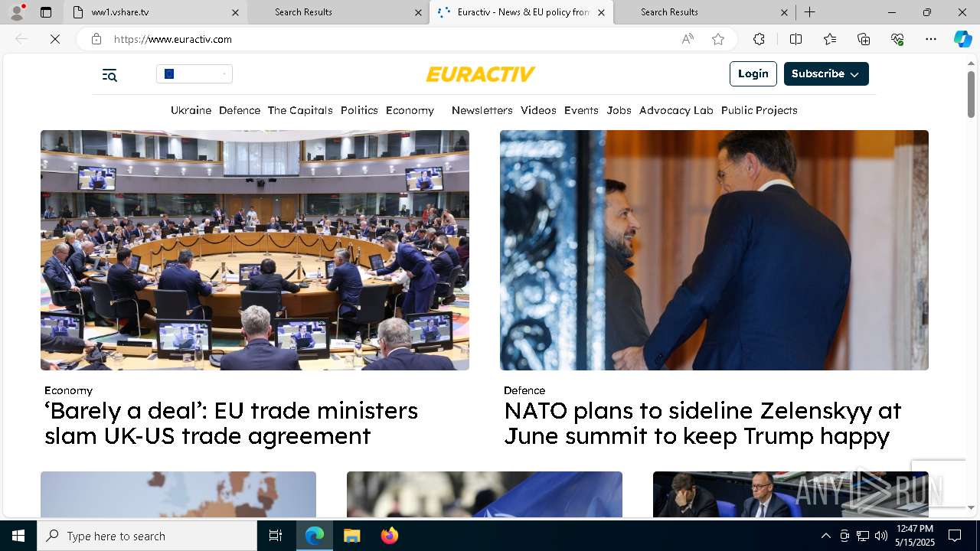980x551 pixels.
Task: Read 'Barely a deal' trade article
Action: coord(231,423)
